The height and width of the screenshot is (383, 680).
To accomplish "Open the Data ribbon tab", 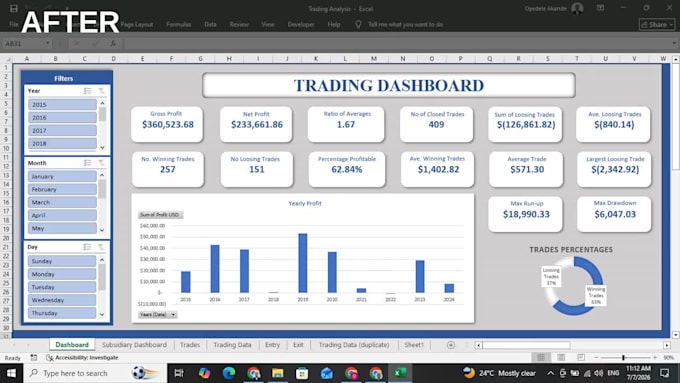I will (210, 25).
